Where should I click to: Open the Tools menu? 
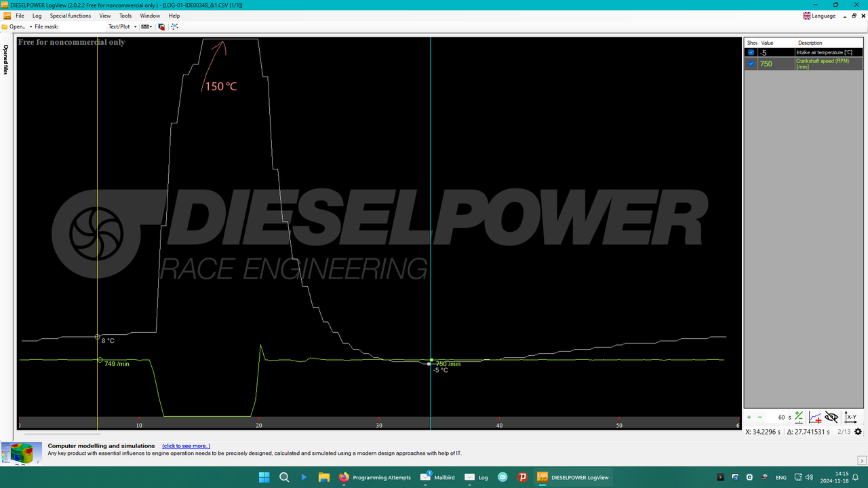point(125,16)
